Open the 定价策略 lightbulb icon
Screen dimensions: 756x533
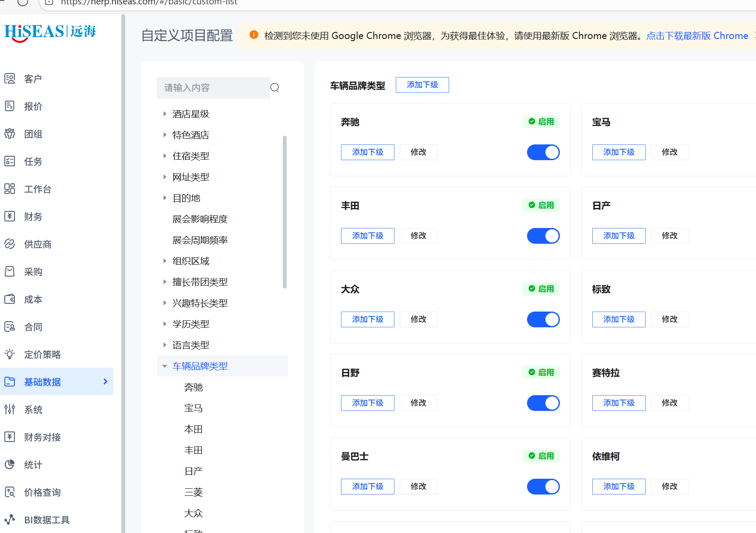point(10,354)
